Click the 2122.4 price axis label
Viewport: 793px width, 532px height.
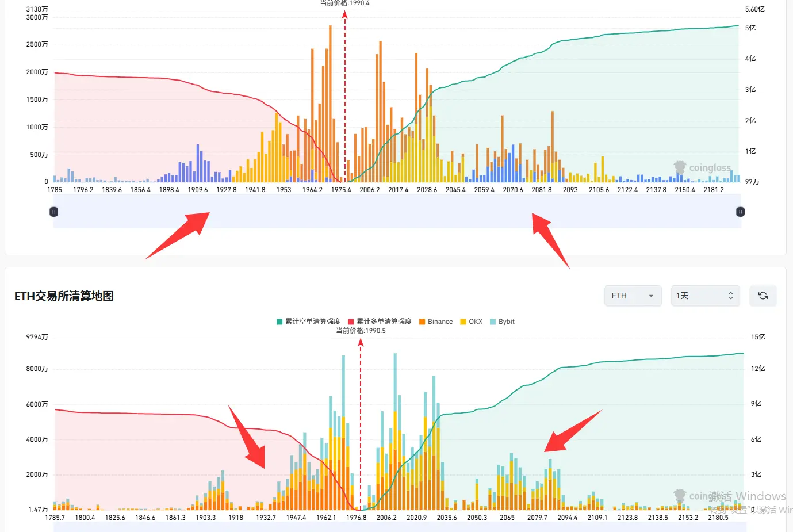pyautogui.click(x=627, y=190)
